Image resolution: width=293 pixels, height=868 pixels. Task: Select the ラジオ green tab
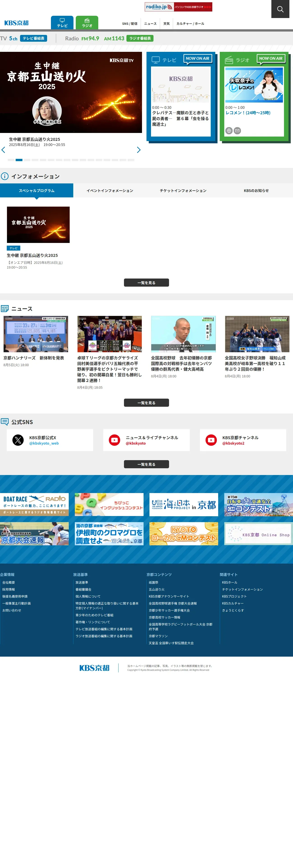point(87,23)
